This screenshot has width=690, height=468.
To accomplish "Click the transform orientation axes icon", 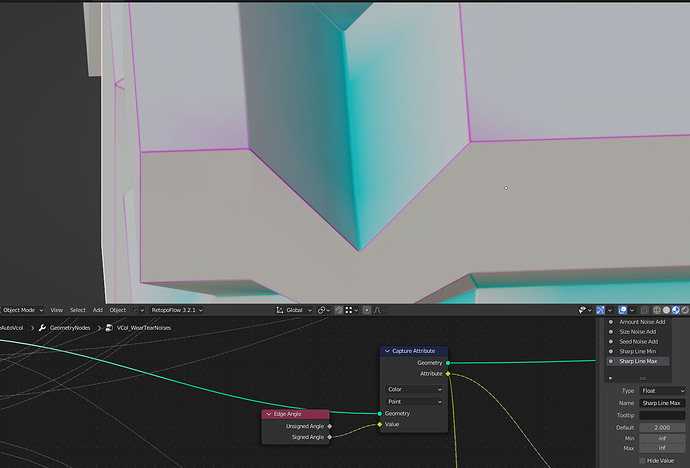I will pos(279,310).
